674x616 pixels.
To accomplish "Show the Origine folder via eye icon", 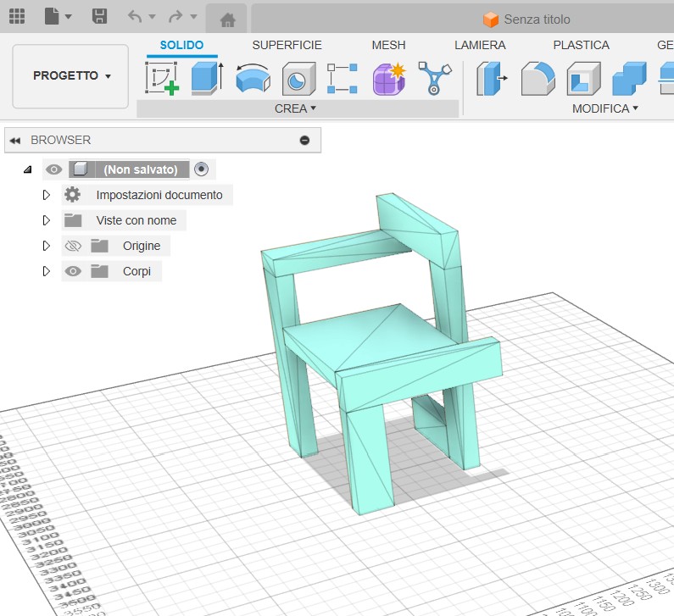I will 73,246.
